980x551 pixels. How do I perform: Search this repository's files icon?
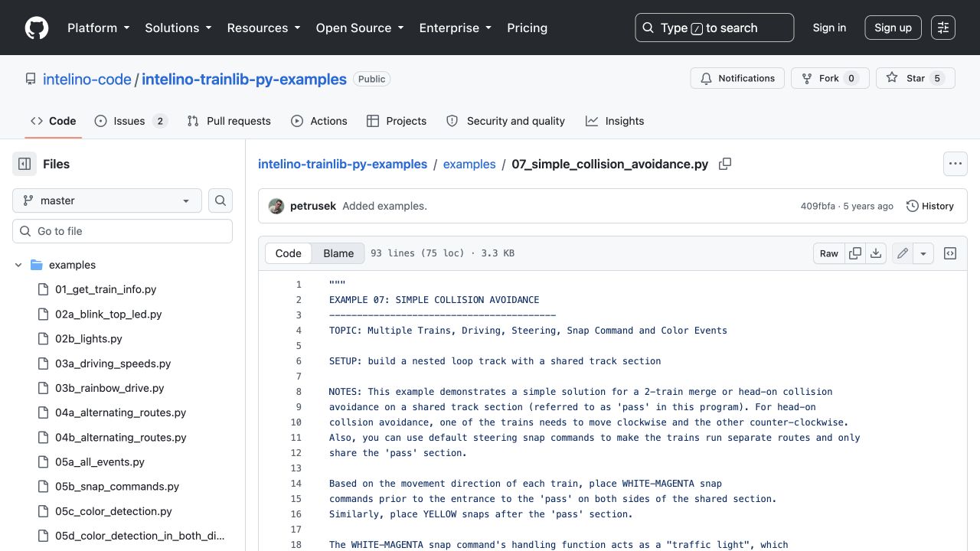(x=220, y=201)
